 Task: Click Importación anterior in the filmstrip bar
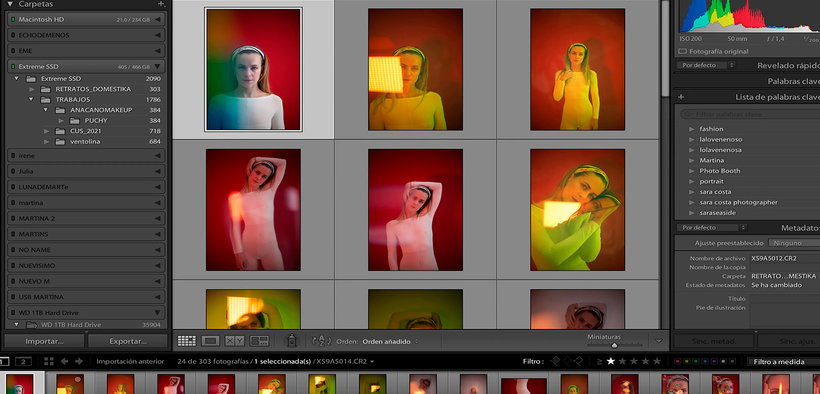tap(130, 361)
